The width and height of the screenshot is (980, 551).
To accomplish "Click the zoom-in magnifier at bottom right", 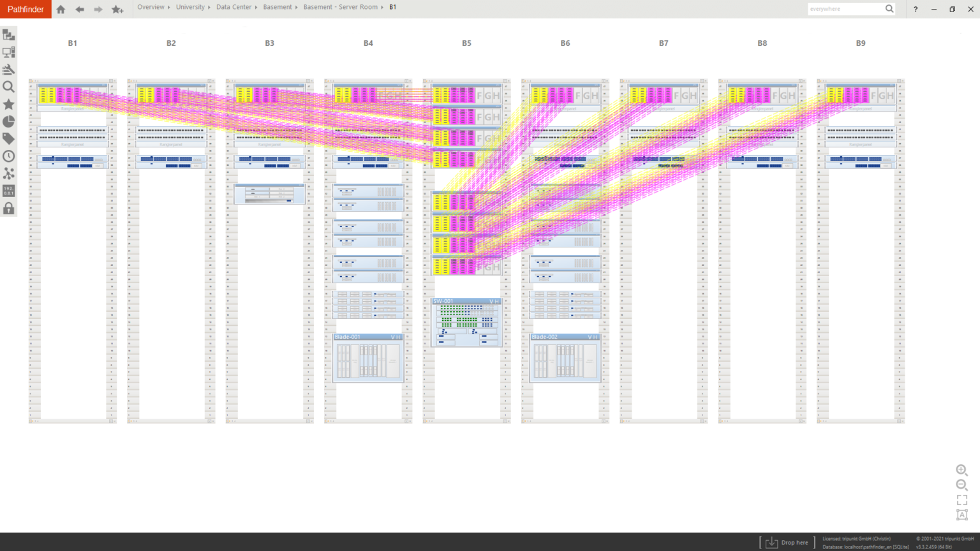I will [x=961, y=470].
